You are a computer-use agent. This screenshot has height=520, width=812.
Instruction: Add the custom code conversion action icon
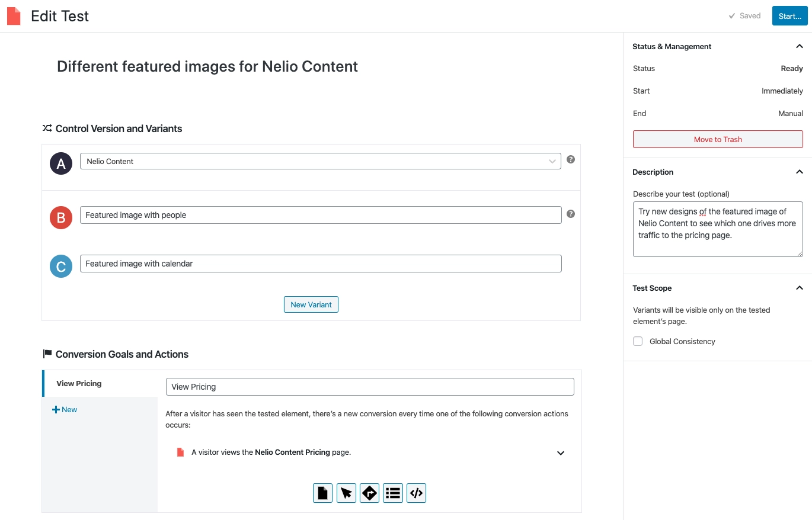click(416, 493)
